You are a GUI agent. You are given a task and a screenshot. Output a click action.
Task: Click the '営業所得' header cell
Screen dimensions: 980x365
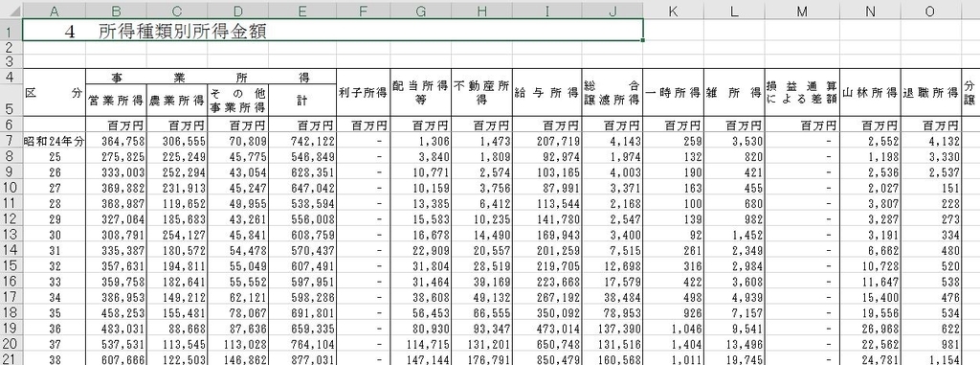coord(116,101)
